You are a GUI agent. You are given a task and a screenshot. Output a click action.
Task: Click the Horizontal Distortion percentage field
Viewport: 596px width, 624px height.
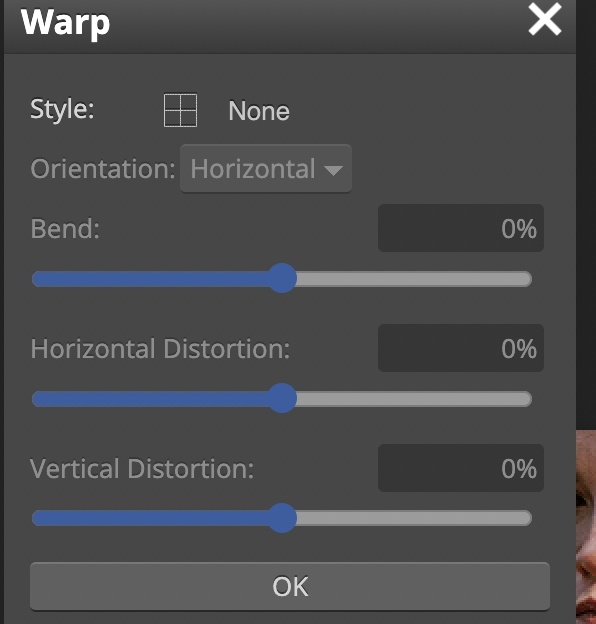461,348
